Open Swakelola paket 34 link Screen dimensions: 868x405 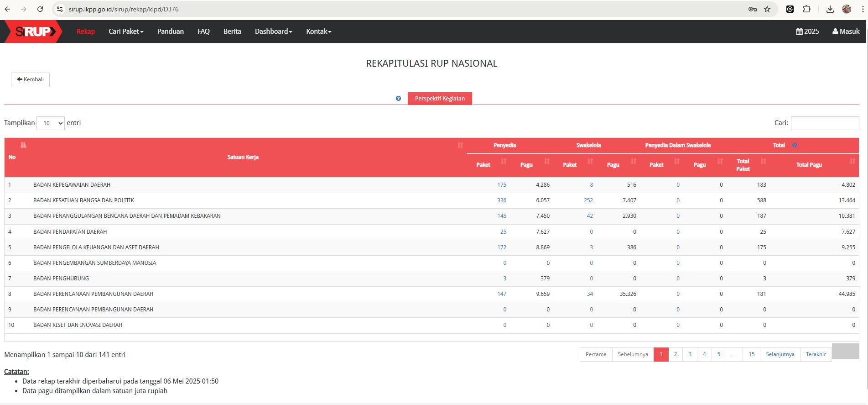[x=590, y=294]
